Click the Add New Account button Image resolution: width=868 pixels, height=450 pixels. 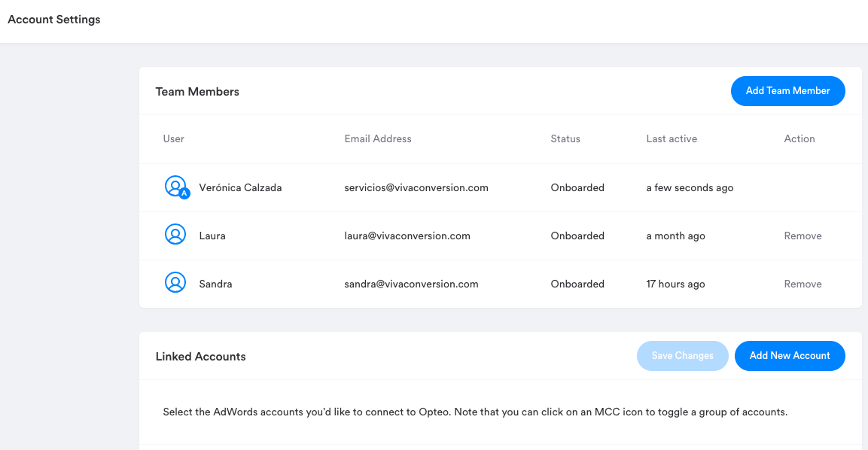pyautogui.click(x=790, y=356)
